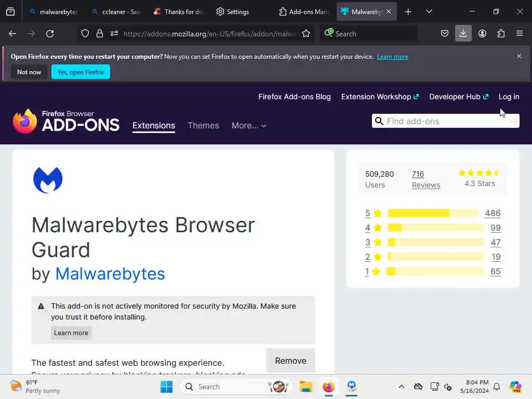Open File Explorer from the taskbar
Image resolution: width=532 pixels, height=399 pixels.
[305, 387]
